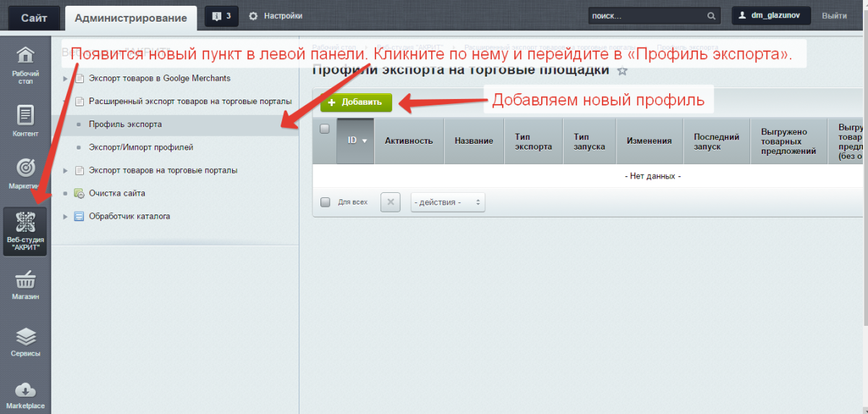Screen dimensions: 868x414
Task: Switch to the Администрирование tab
Action: [130, 17]
